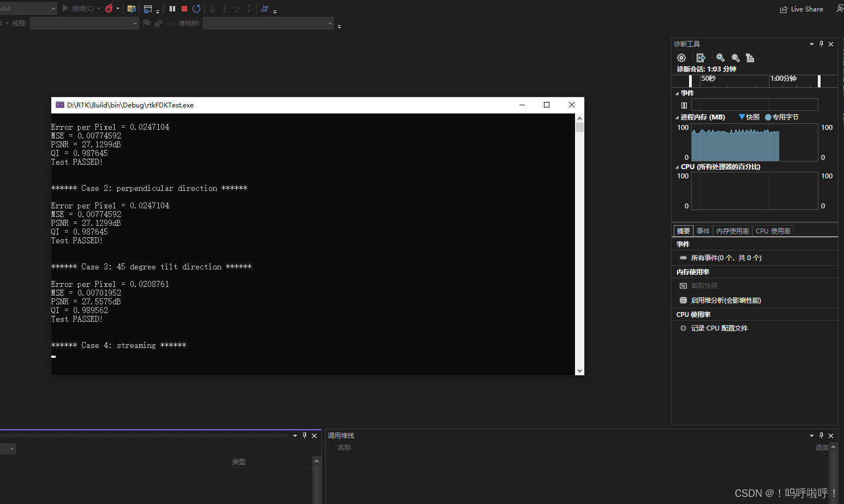Stop debugging with the red square icon
The height and width of the screenshot is (504, 844).
184,9
